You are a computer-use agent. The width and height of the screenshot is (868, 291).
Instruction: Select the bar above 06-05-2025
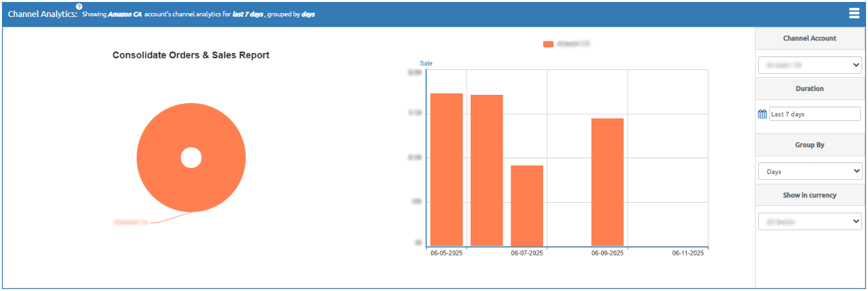point(446,170)
